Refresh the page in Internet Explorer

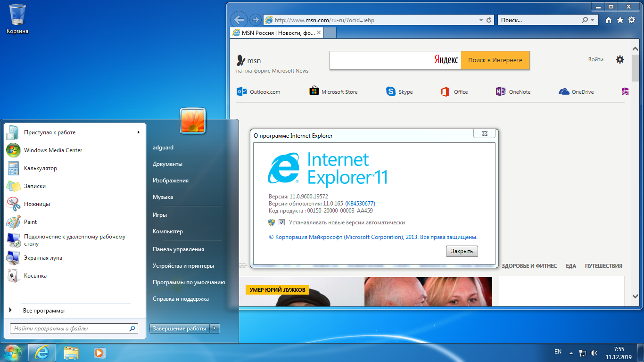pos(489,20)
